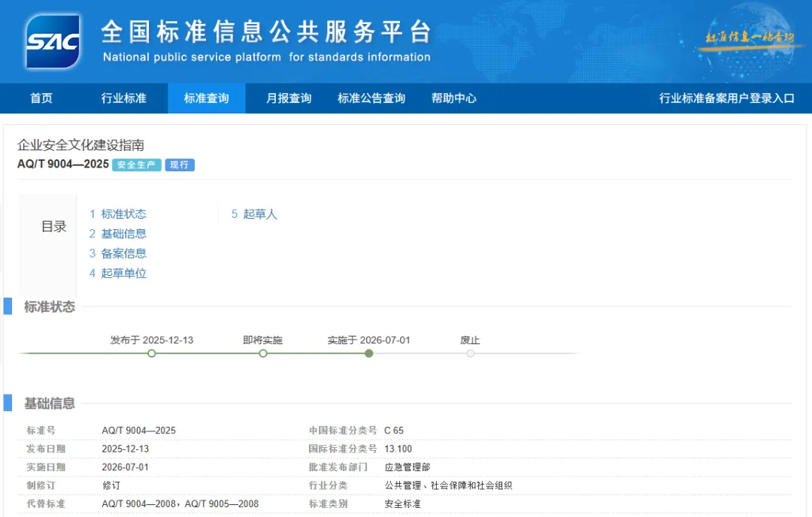Click the 发布日期 value 2025-12-13
Image resolution: width=812 pixels, height=517 pixels.
[126, 449]
